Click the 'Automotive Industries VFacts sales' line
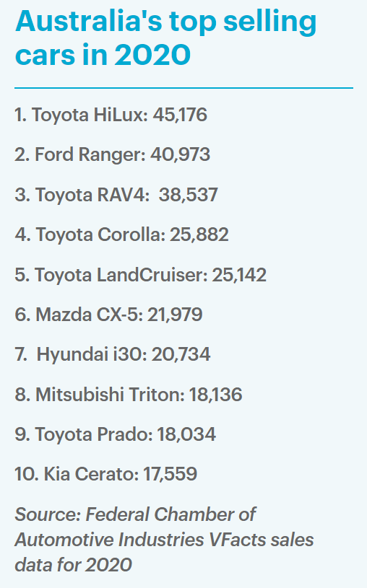Image resolution: width=367 pixels, height=588 pixels. 164,540
